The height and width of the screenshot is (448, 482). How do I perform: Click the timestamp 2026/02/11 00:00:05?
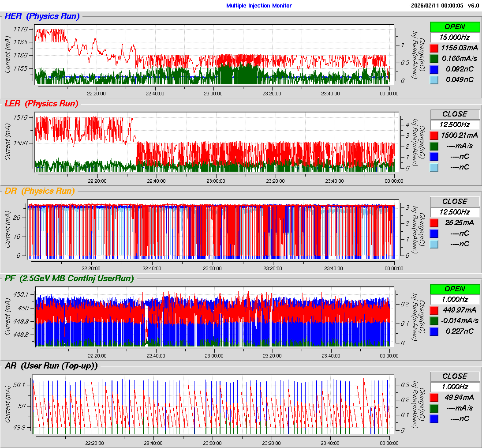click(x=437, y=6)
